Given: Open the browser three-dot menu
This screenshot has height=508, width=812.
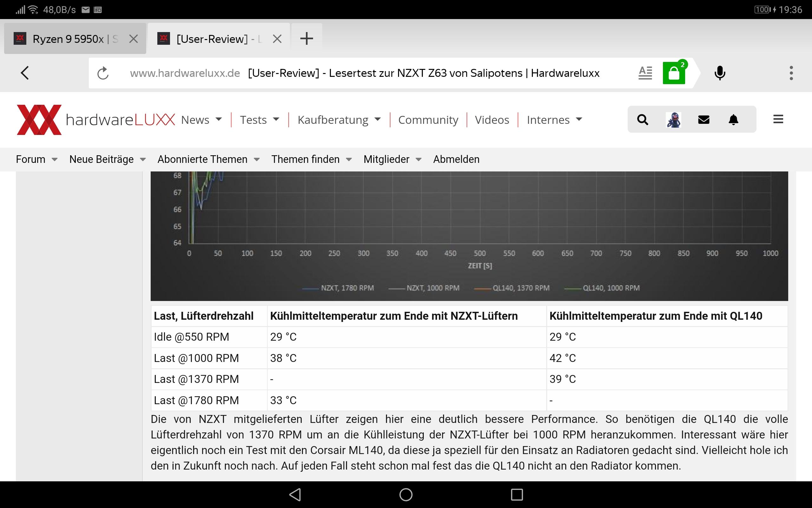Looking at the screenshot, I should click(x=791, y=73).
